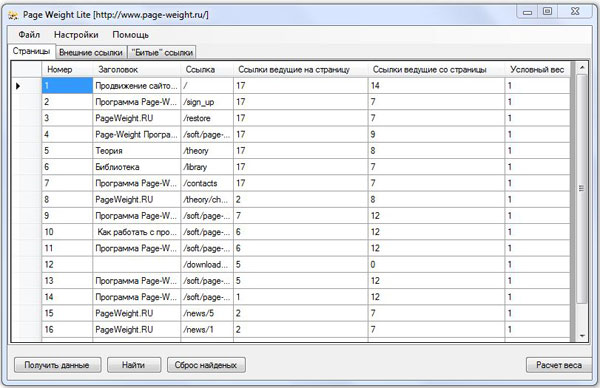The height and width of the screenshot is (388, 600).
Task: Select row header with current-row arrow
Action: coord(26,86)
